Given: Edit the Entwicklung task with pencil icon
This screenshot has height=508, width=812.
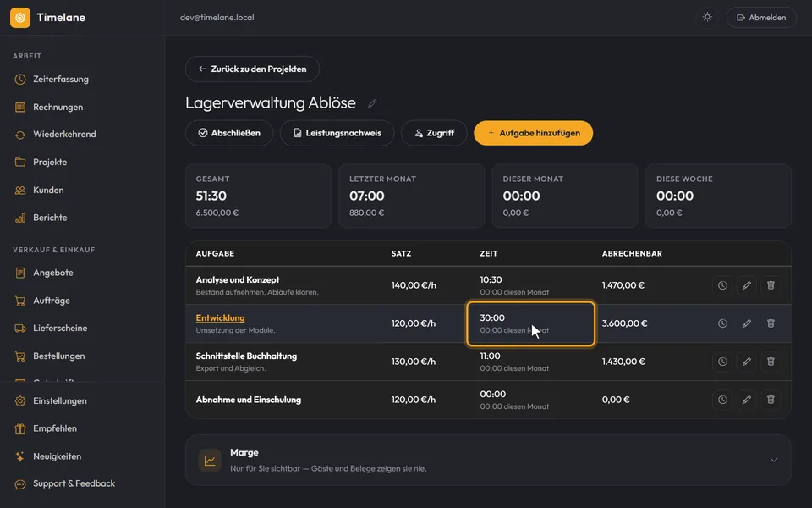Looking at the screenshot, I should click(746, 323).
